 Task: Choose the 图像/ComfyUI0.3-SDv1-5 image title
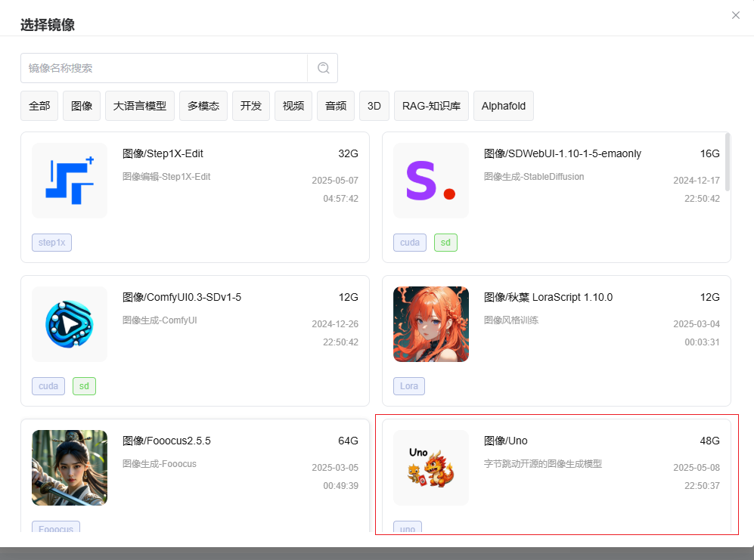tap(182, 297)
